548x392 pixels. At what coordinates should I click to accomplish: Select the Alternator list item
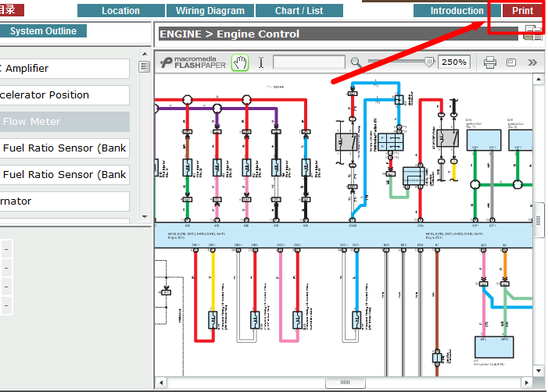pos(65,201)
